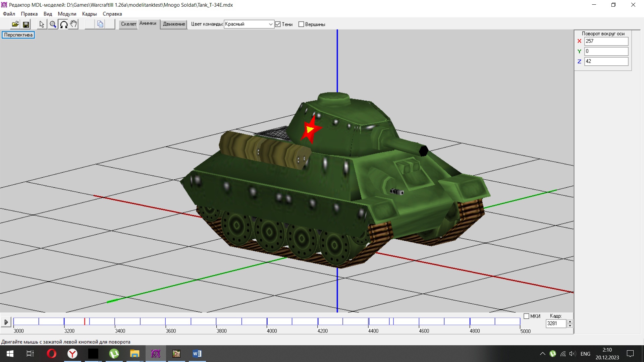This screenshot has width=644, height=362.
Task: Pick the hand pan tool
Action: [x=73, y=24]
